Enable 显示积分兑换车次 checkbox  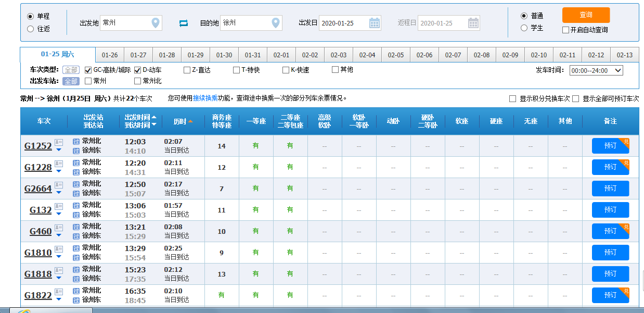[512, 98]
